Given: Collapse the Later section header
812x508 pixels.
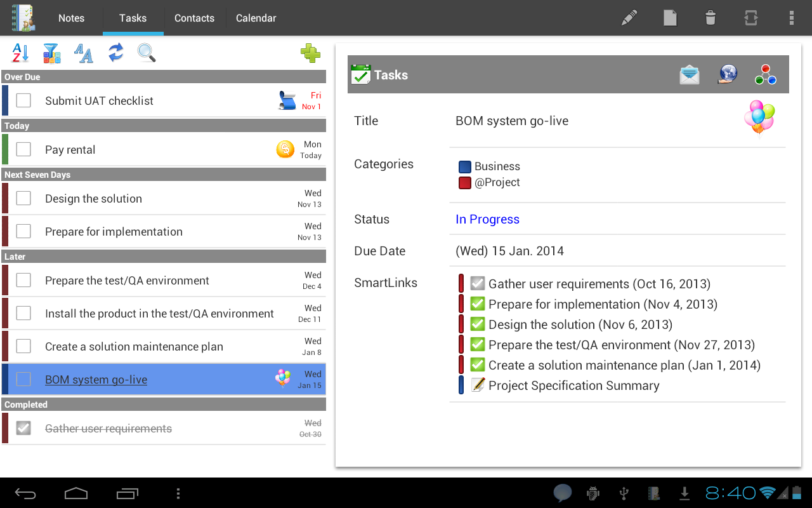Looking at the screenshot, I should (x=164, y=257).
